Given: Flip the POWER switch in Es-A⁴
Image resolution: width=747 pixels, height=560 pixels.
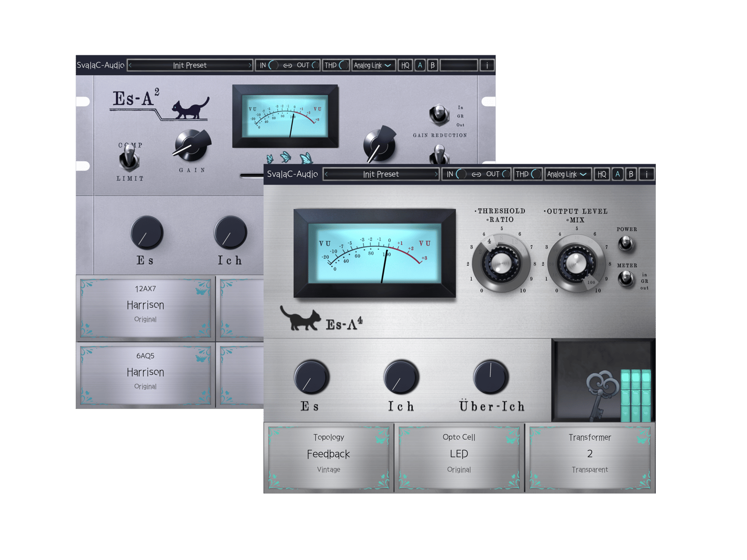Looking at the screenshot, I should coord(626,243).
